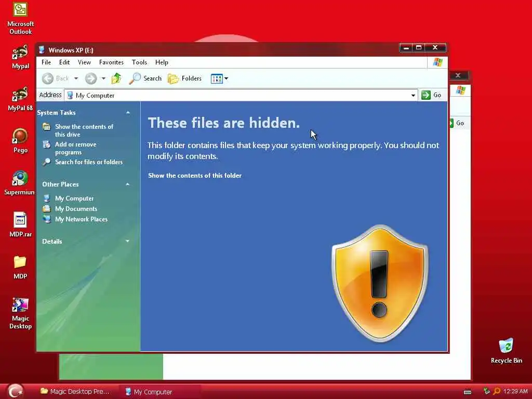Open Pego desktop shortcut
The width and height of the screenshot is (532, 399).
20,141
